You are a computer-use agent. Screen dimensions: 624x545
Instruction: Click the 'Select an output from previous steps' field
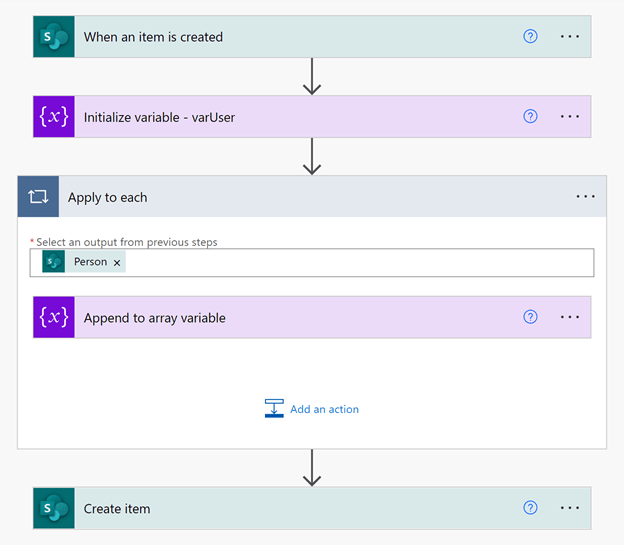tap(350, 262)
